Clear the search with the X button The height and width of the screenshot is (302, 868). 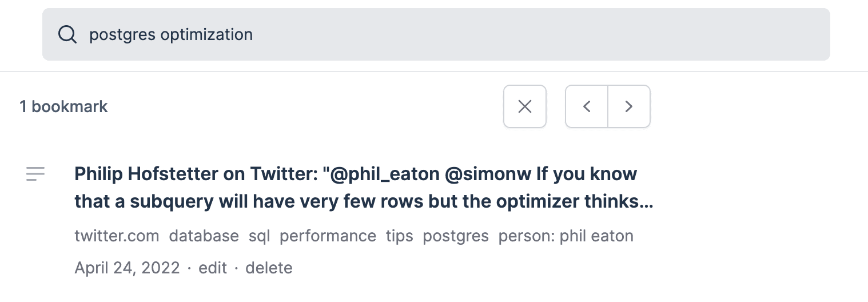pos(524,106)
